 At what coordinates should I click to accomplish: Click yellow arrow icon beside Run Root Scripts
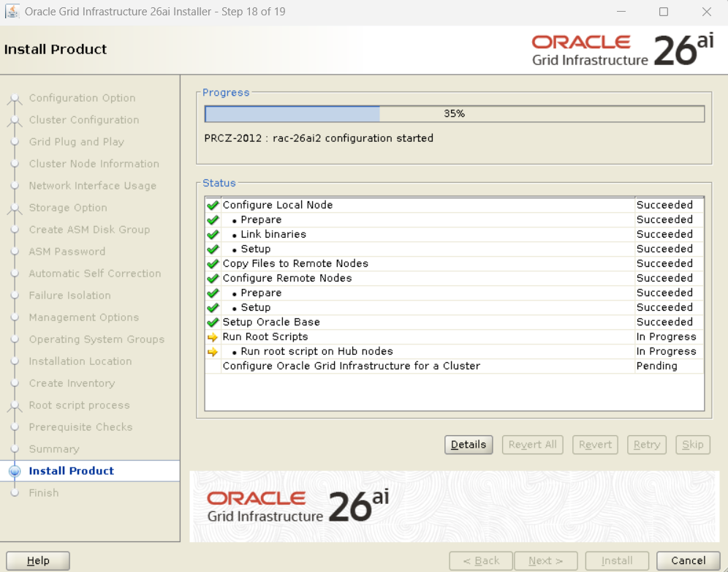tap(213, 337)
